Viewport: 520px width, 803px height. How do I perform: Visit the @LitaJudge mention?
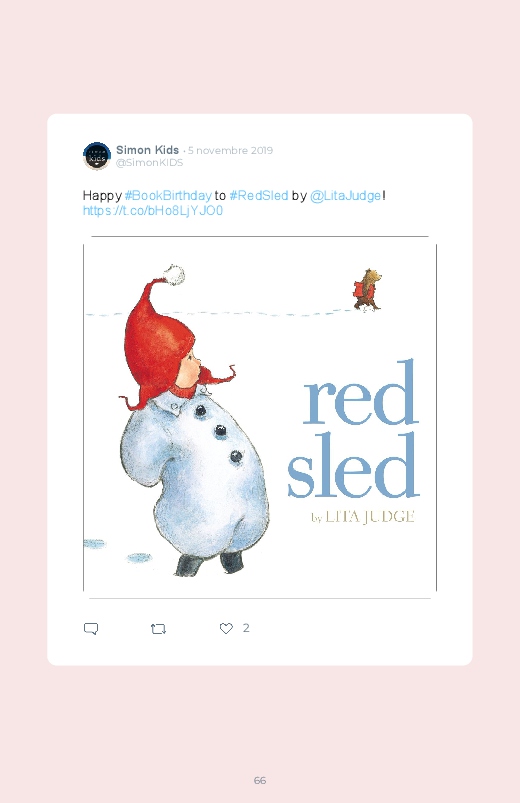(x=346, y=196)
